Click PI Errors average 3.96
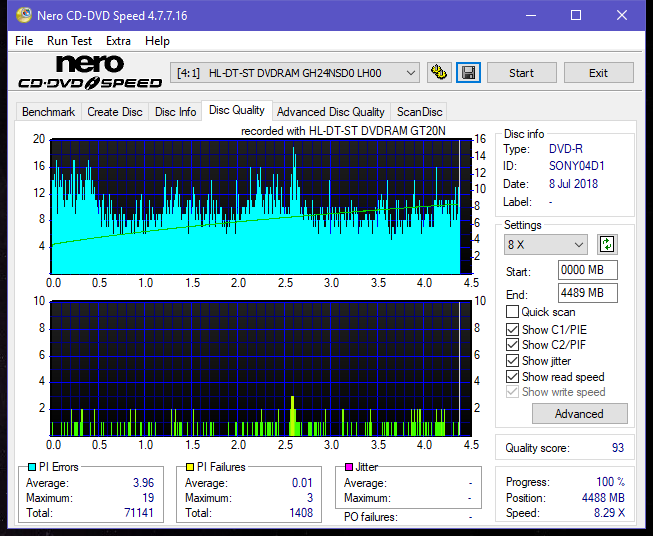Screen dimensions: 653x536 (143, 483)
